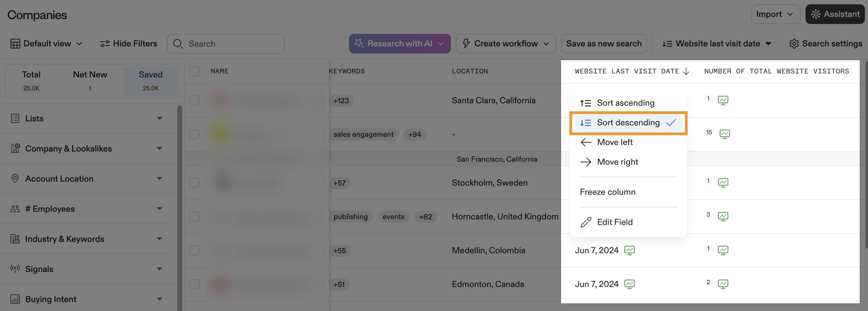The image size is (868, 311).
Task: Expand the Account Location filter section
Action: 160,179
